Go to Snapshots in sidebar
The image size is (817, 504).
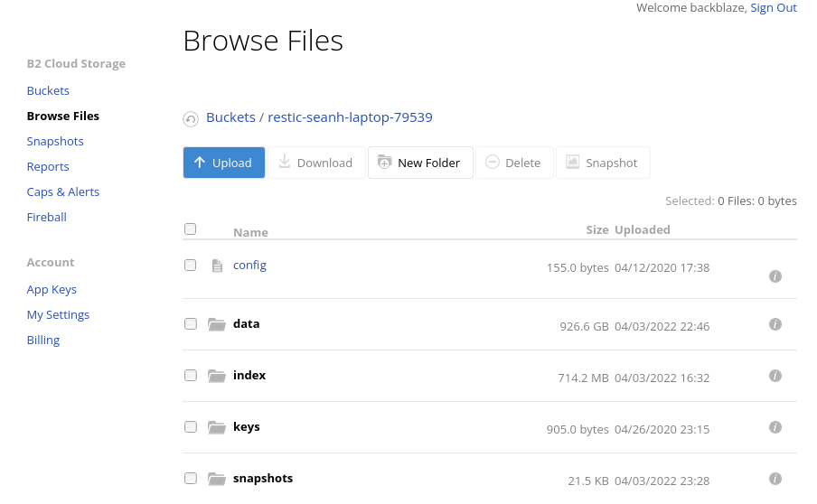click(55, 142)
